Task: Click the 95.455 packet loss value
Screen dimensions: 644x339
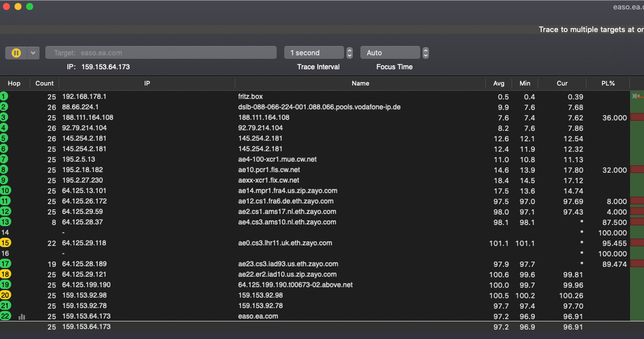Action: pyautogui.click(x=614, y=243)
